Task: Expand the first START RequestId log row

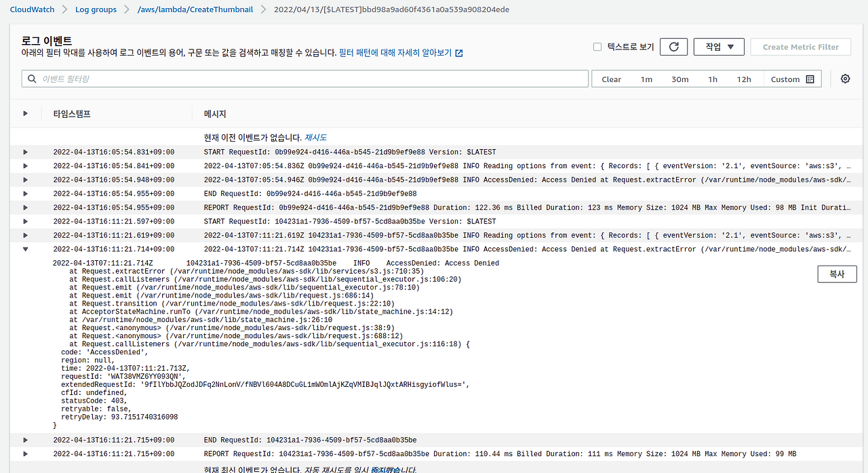Action: (x=25, y=152)
